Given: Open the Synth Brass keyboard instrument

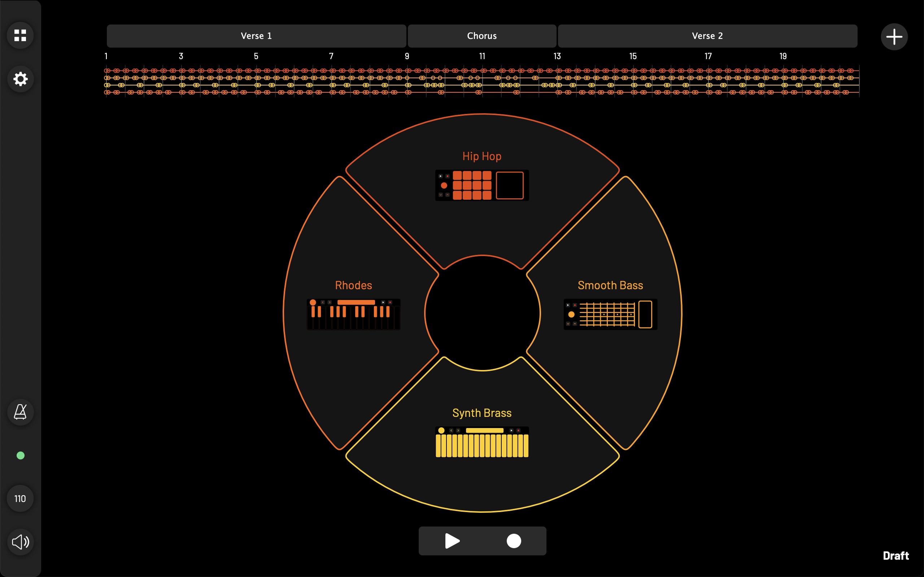Looking at the screenshot, I should pos(482,442).
